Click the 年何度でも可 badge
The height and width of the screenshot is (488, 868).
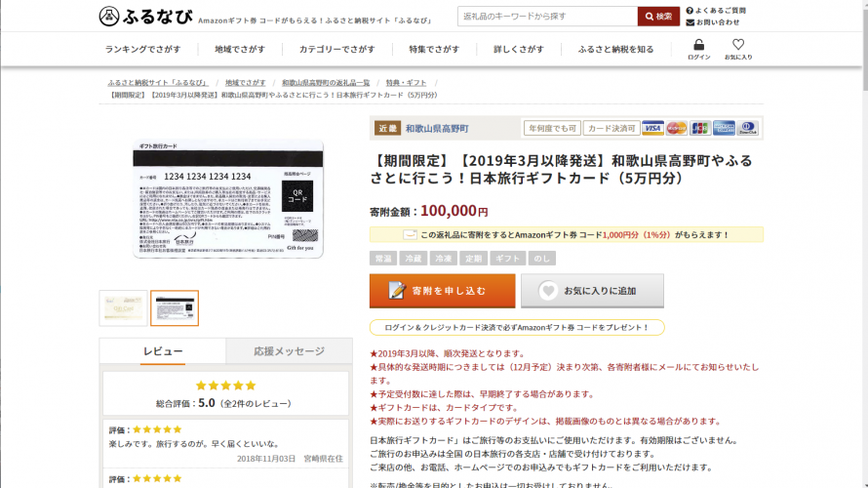552,128
